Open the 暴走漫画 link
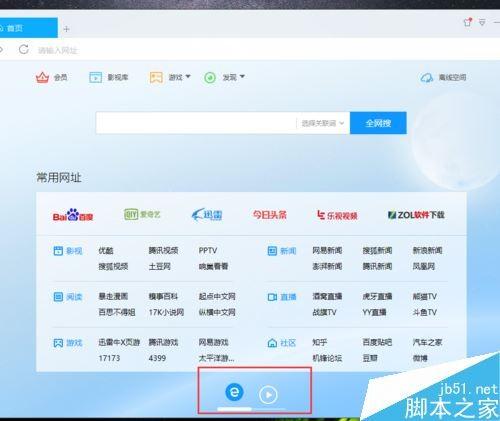500x421 pixels. click(113, 296)
